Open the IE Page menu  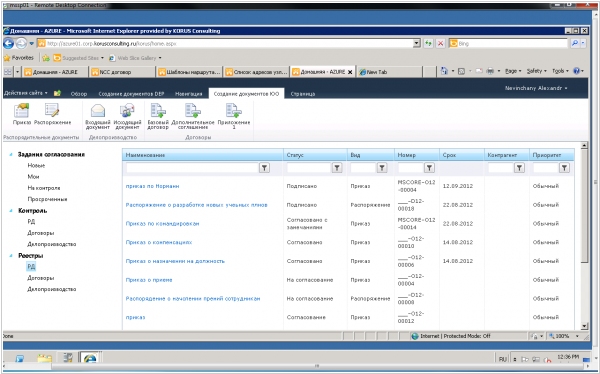[513, 71]
